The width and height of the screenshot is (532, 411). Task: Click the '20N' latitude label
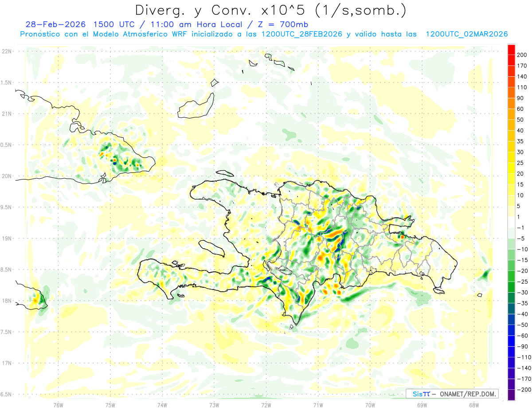click(6, 176)
